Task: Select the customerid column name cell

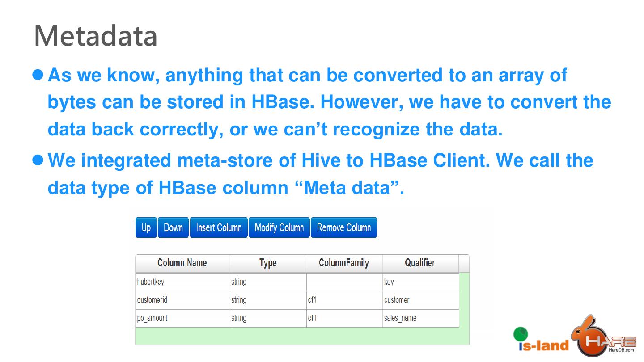Action: pos(182,300)
